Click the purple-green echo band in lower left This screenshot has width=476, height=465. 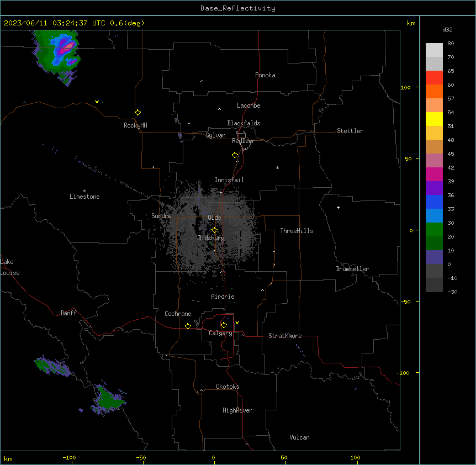point(52,366)
